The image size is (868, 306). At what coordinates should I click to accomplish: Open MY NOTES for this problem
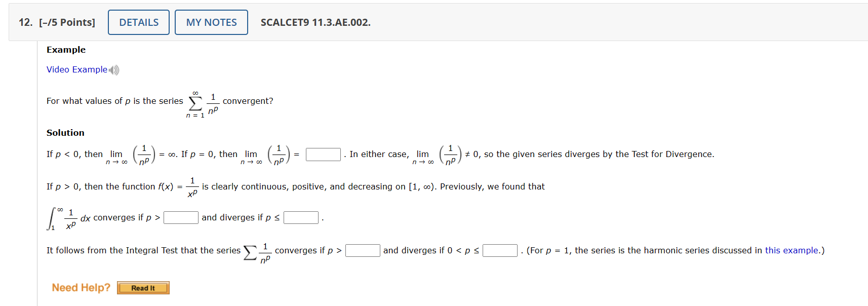211,22
